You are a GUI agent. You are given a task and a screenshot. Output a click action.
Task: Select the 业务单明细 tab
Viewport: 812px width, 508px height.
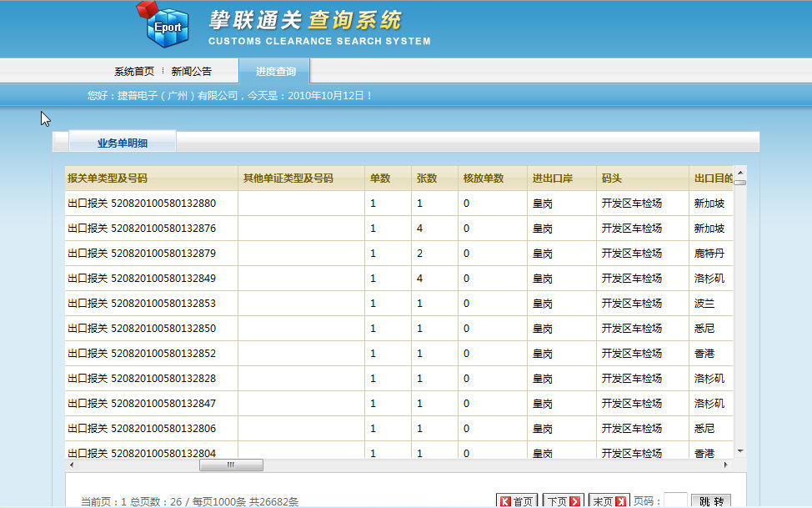pyautogui.click(x=123, y=143)
